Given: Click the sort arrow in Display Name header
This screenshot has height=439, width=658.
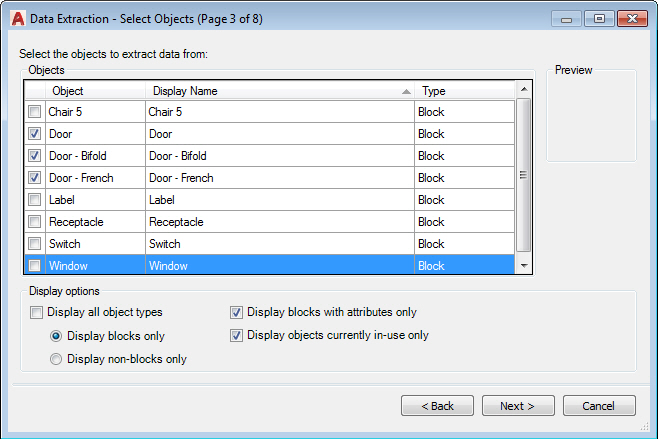Looking at the screenshot, I should pos(406,91).
